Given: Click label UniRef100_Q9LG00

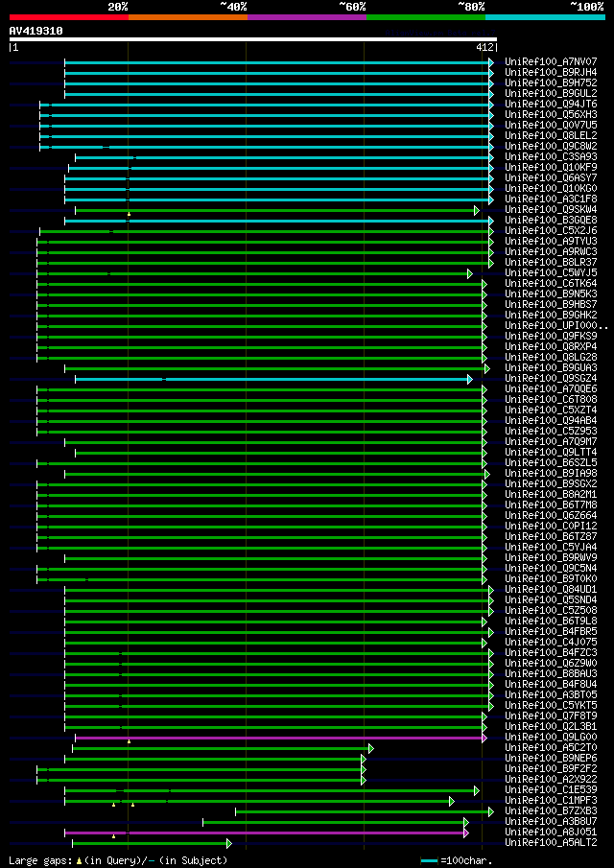Looking at the screenshot, I should click(x=551, y=737).
